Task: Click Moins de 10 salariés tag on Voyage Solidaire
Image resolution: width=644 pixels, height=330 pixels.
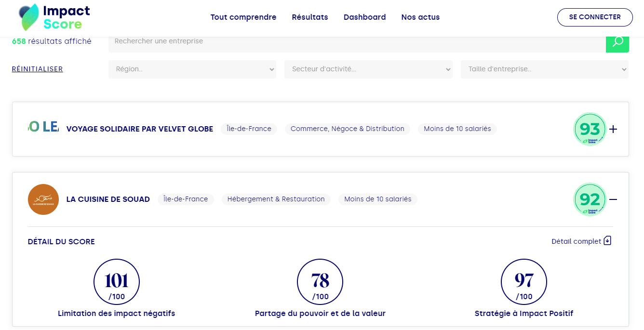Action: coord(457,129)
